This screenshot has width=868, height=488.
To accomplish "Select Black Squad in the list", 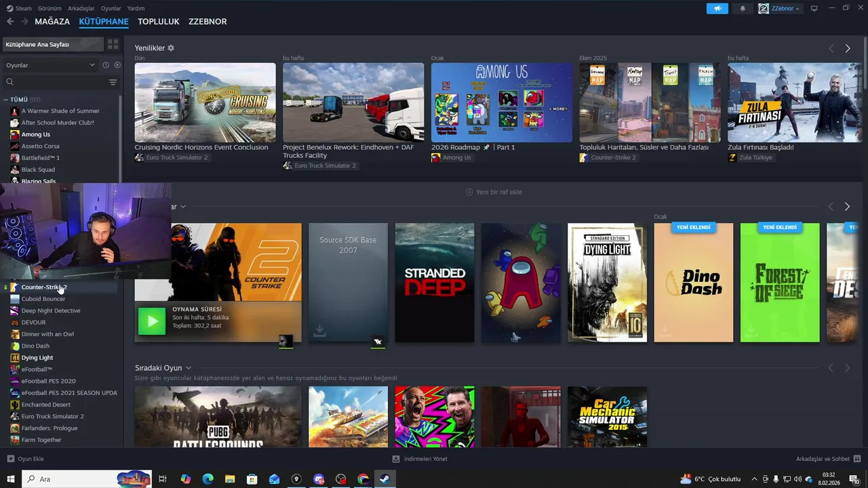I will (38, 169).
